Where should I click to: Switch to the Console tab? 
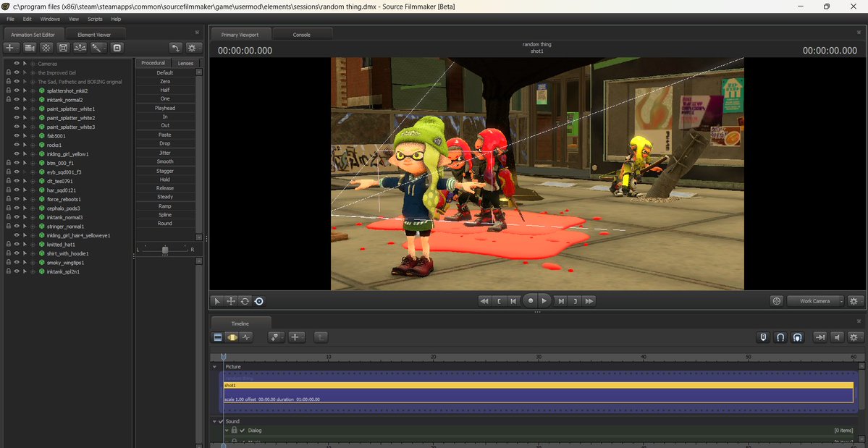tap(302, 34)
